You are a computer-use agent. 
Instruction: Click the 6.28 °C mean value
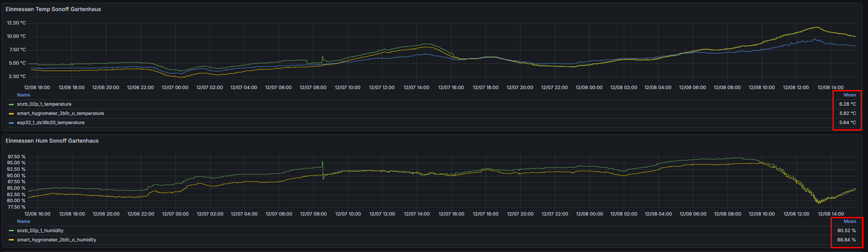[847, 104]
